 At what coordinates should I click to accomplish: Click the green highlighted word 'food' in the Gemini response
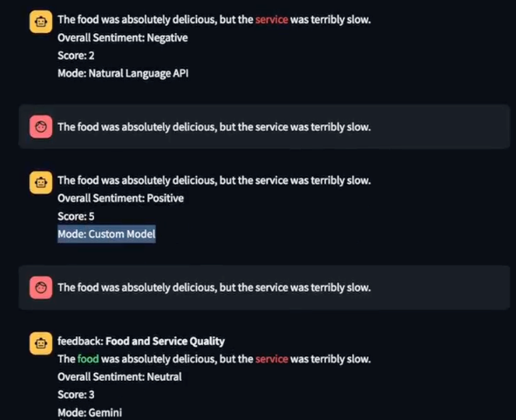(88, 359)
